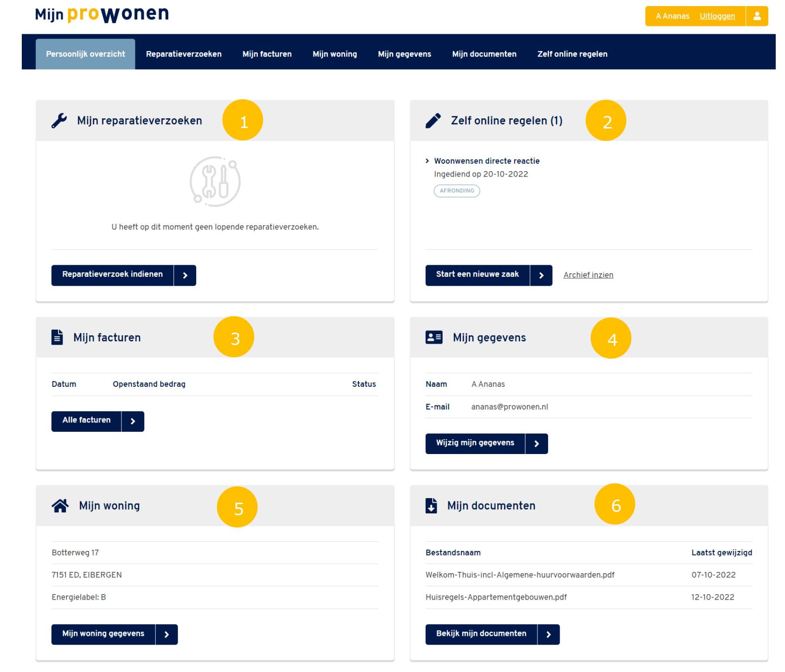Click the house icon beside Mijn woning

(60, 506)
